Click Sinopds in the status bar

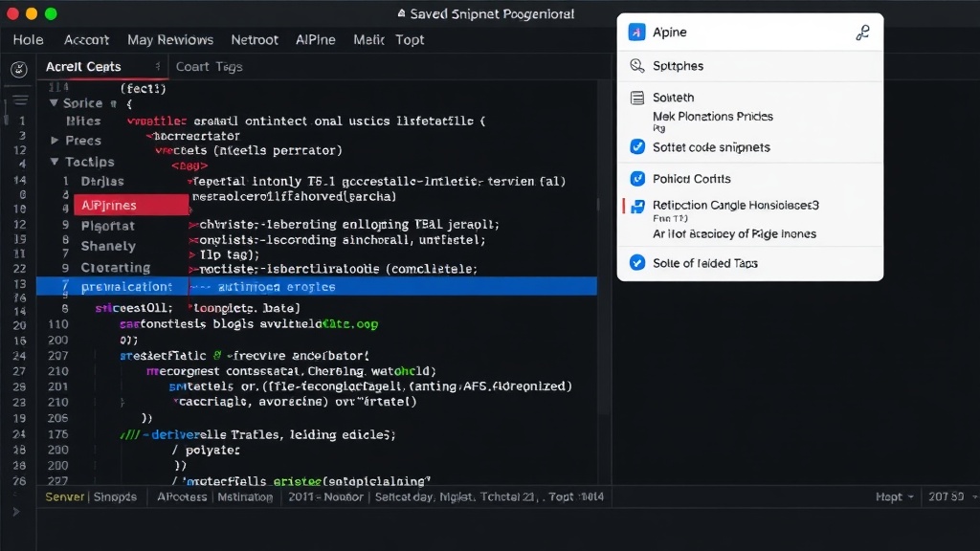click(x=115, y=496)
